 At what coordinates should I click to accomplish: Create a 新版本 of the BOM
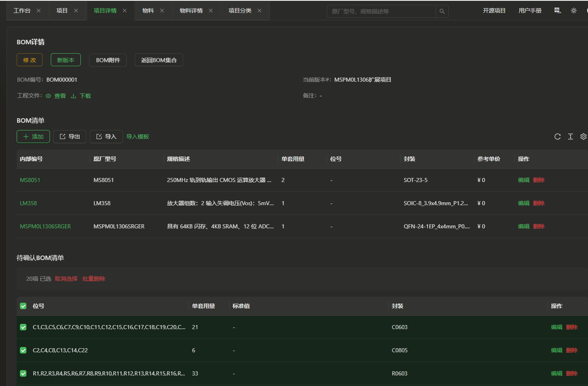click(x=66, y=60)
